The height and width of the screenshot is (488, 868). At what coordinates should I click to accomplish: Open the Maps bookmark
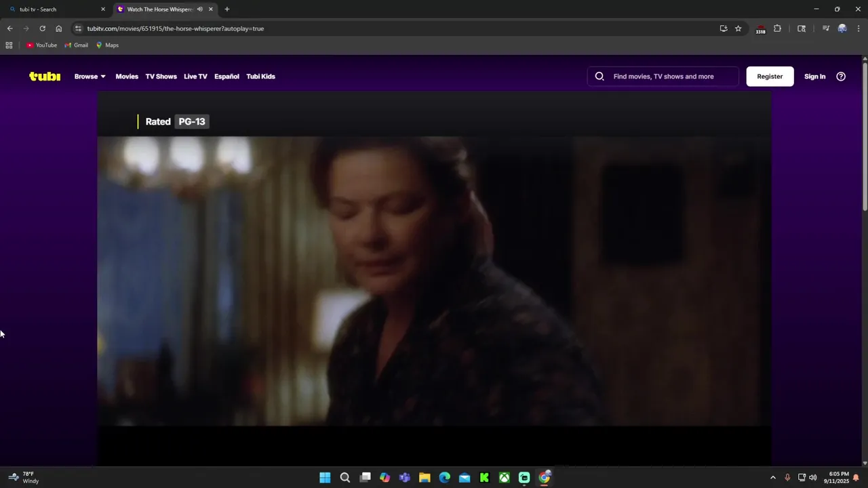pyautogui.click(x=107, y=45)
